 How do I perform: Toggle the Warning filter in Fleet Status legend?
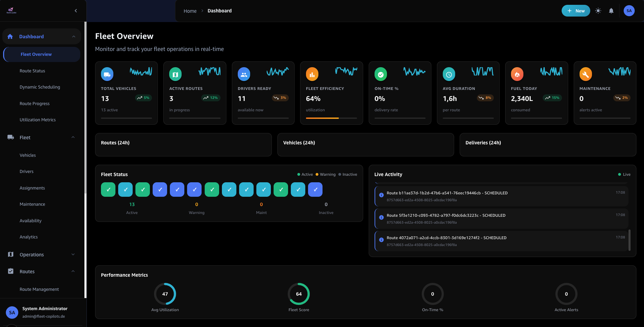click(x=325, y=174)
